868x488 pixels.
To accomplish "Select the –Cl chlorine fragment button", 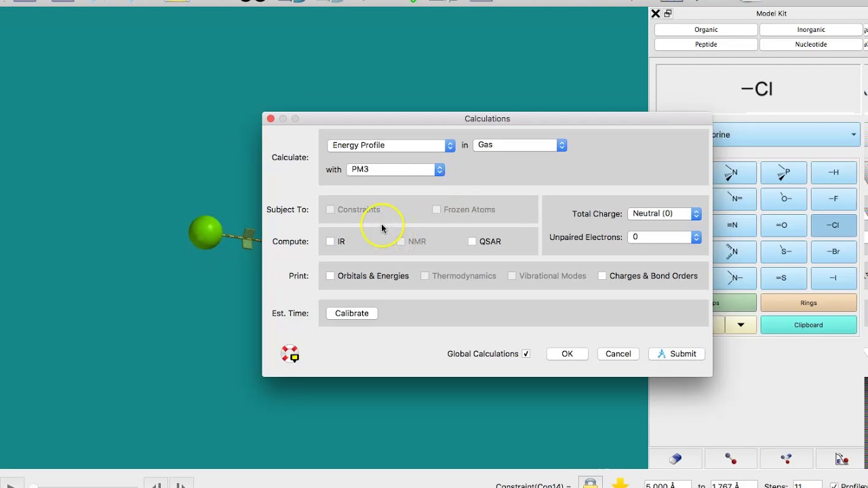I will [x=833, y=225].
